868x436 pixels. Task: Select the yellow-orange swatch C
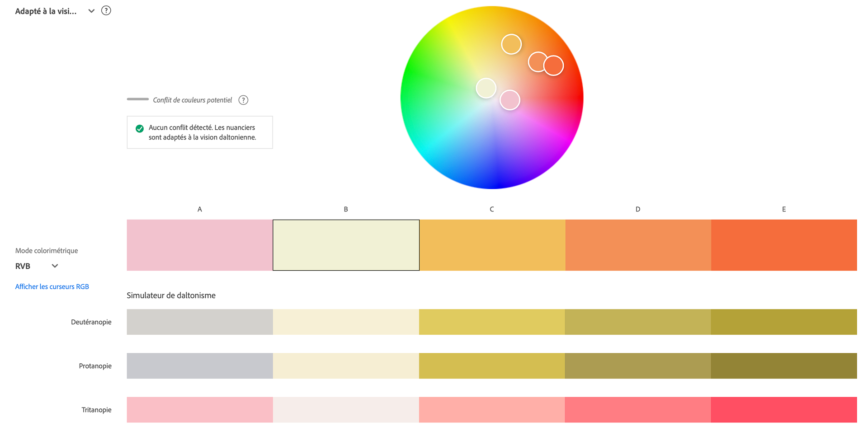click(x=492, y=245)
